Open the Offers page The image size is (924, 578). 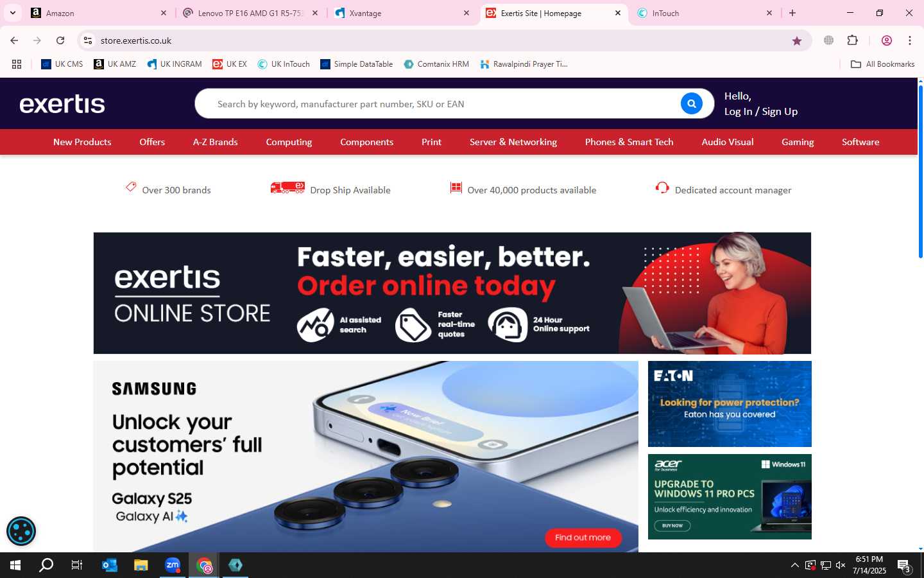(x=152, y=142)
